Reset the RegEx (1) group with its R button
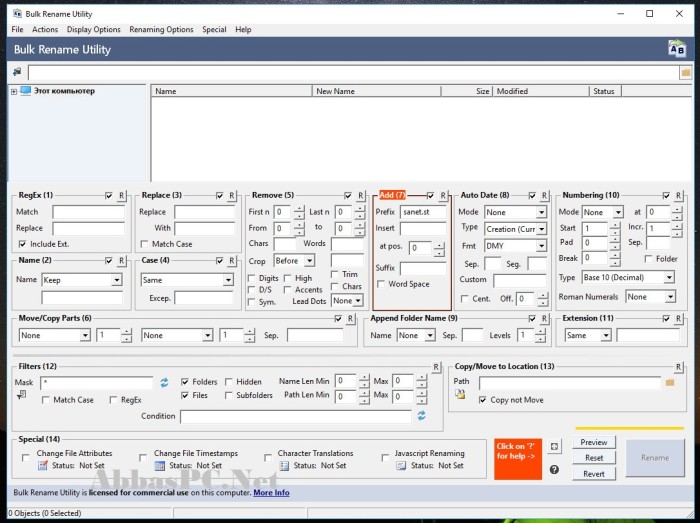Screen dimensions: 700x523 pyautogui.click(x=121, y=195)
